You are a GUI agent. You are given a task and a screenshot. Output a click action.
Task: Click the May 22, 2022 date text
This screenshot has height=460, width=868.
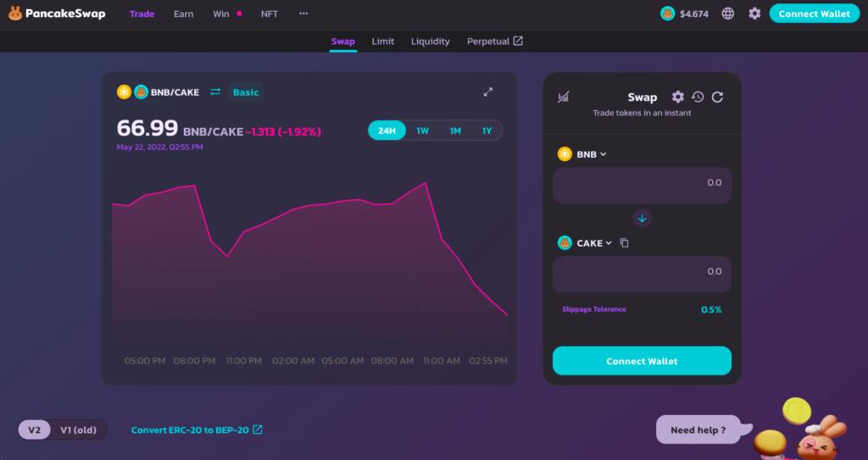pos(160,147)
